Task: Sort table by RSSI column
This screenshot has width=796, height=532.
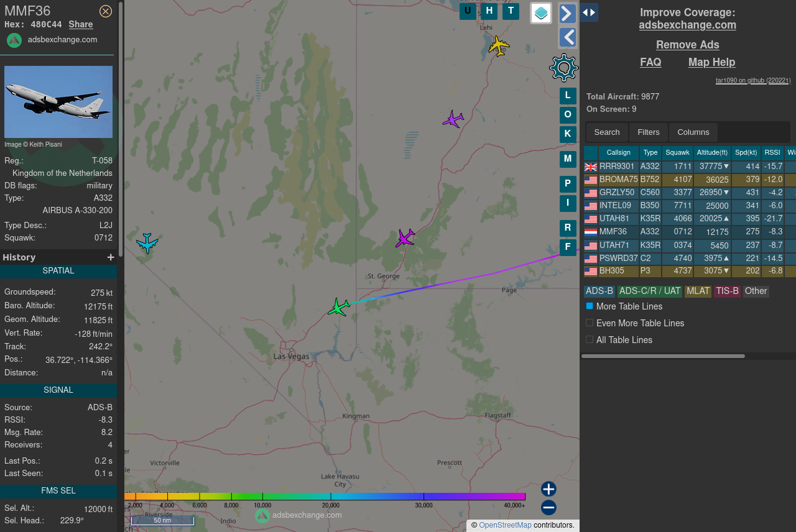Action: point(772,153)
